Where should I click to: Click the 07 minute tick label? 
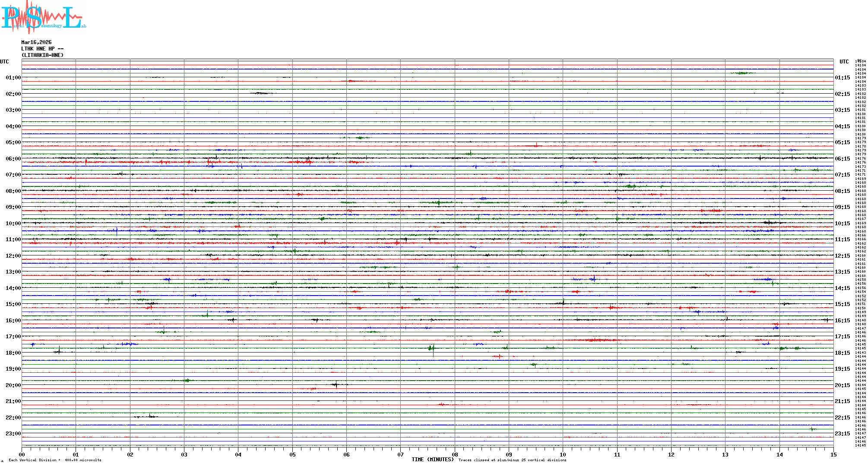pyautogui.click(x=401, y=454)
